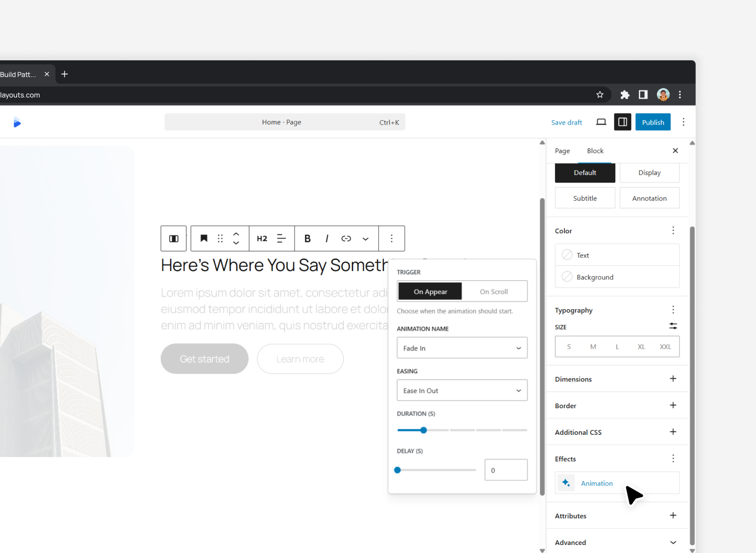This screenshot has width=756, height=553.
Task: Open the Fade In animation name dropdown
Action: pos(462,348)
